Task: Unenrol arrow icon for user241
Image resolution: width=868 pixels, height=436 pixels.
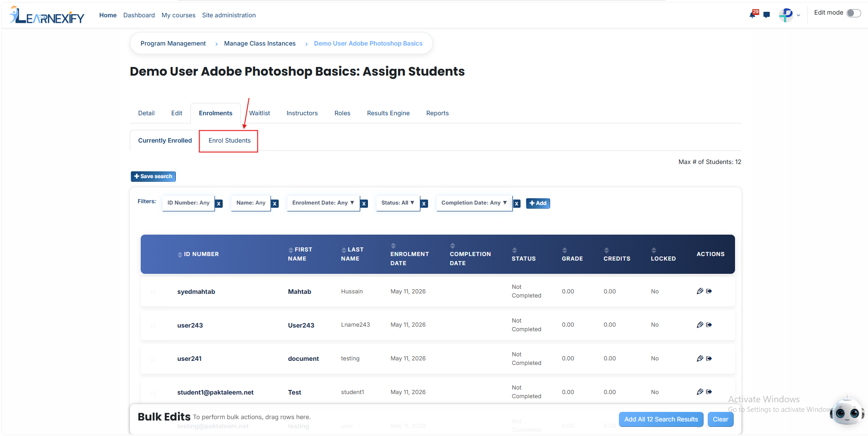Action: 709,359
